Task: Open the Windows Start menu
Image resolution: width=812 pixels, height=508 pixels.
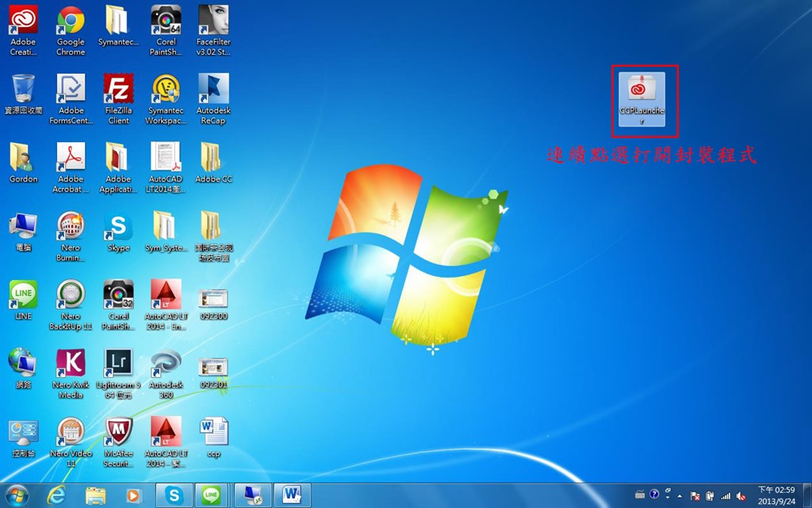Action: 18,496
